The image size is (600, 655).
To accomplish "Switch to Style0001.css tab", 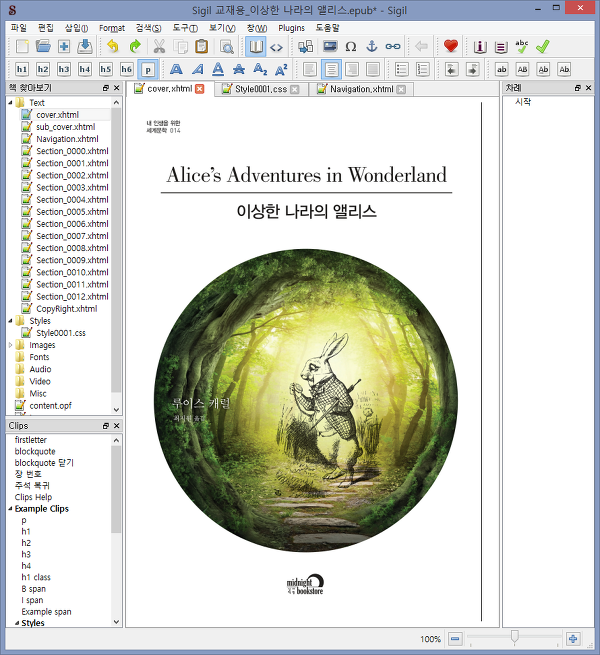I will (261, 89).
